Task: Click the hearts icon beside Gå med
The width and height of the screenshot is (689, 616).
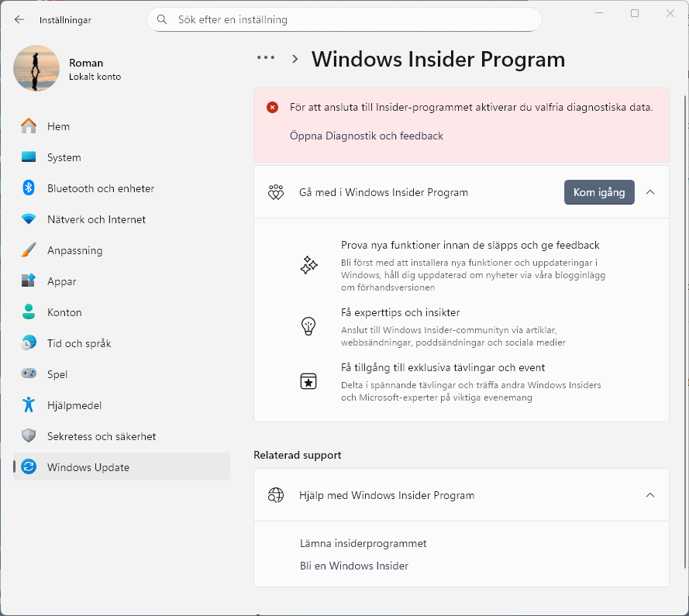Action: click(x=276, y=192)
